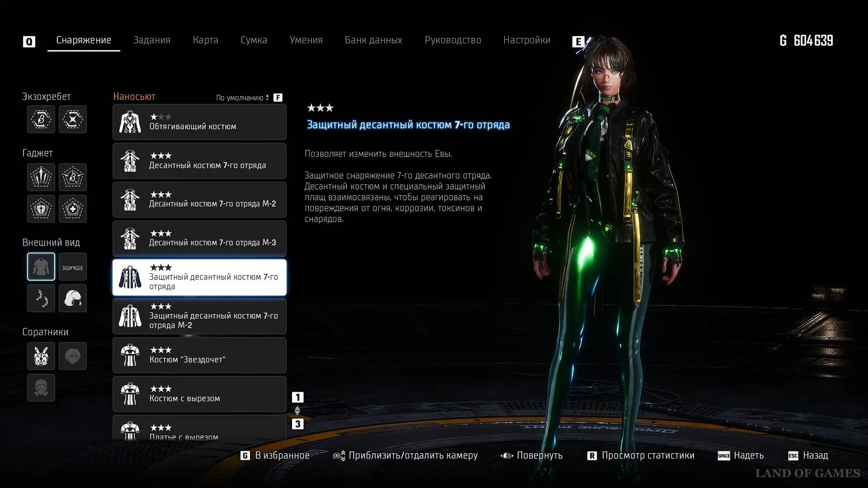Open the По умолчанию sort dropdown
This screenshot has height=488, width=868.
tap(243, 98)
